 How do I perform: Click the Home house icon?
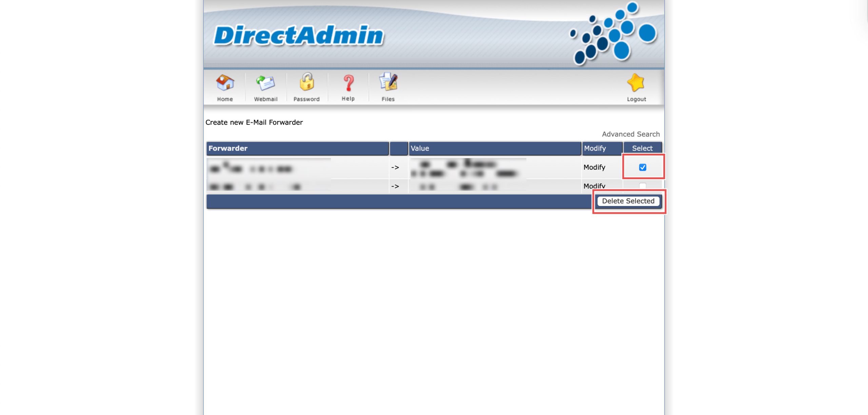click(225, 82)
